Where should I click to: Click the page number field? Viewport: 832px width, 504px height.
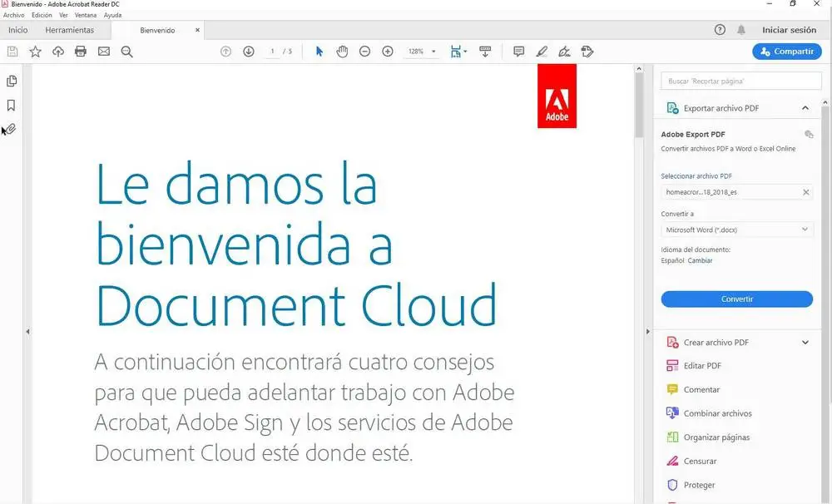[x=272, y=52]
